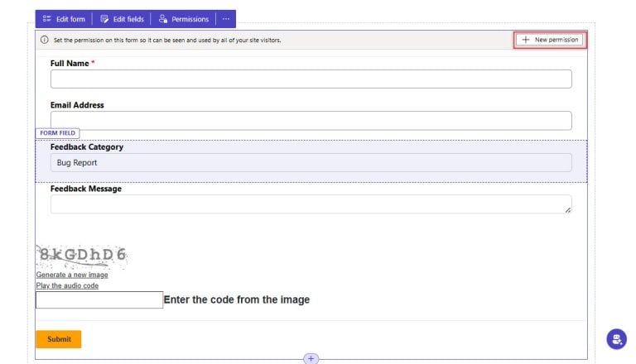
Task: Click the plus icon to add section
Action: [x=311, y=358]
